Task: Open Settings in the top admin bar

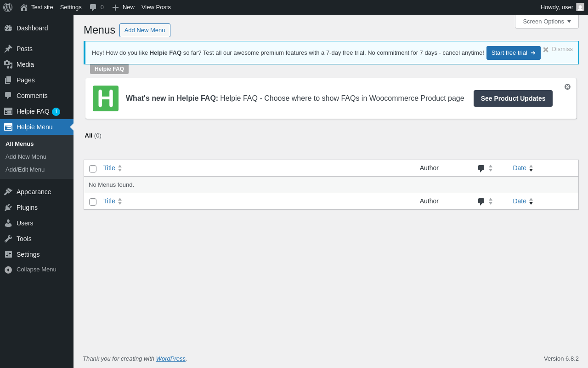Action: pyautogui.click(x=71, y=7)
